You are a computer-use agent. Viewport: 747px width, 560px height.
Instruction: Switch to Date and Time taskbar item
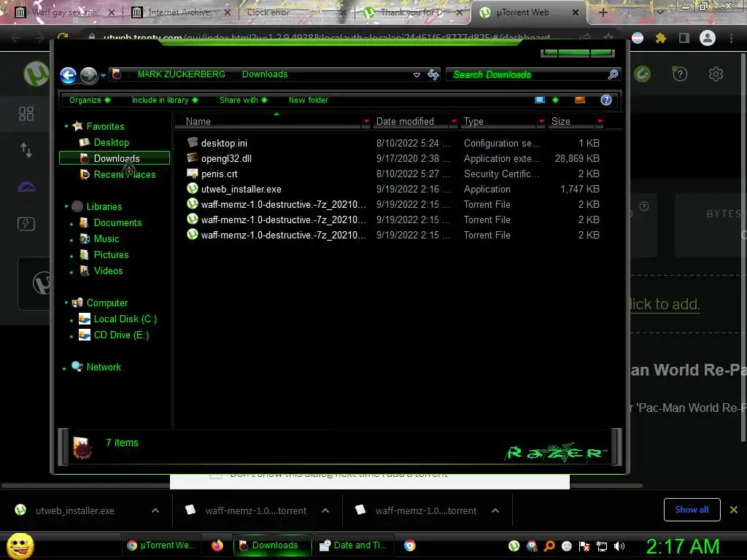coord(354,545)
